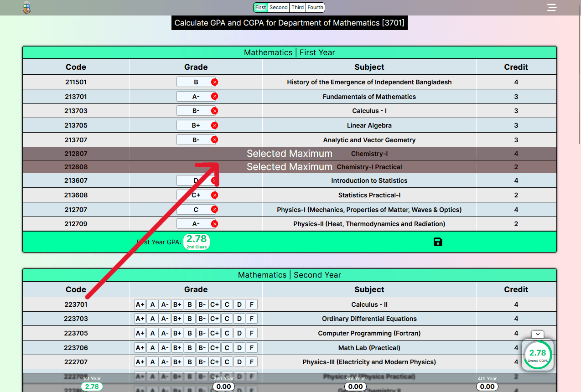This screenshot has width=581, height=392.
Task: Open the hamburger menu
Action: pos(552,8)
